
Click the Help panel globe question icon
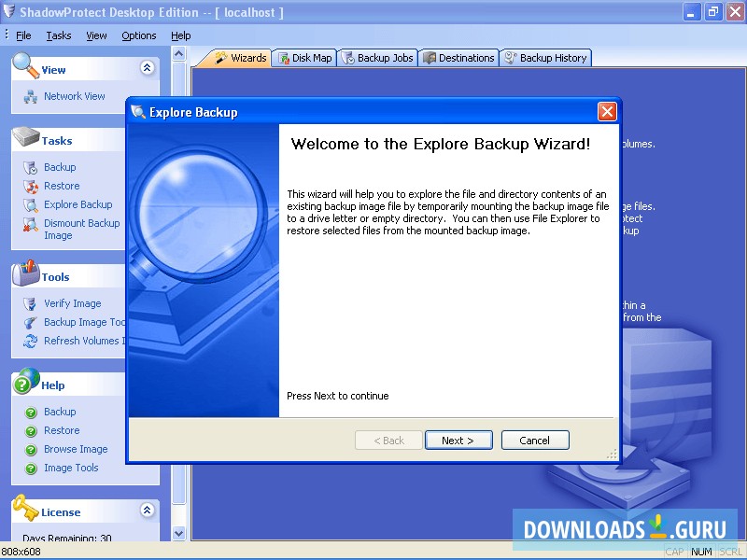point(26,381)
